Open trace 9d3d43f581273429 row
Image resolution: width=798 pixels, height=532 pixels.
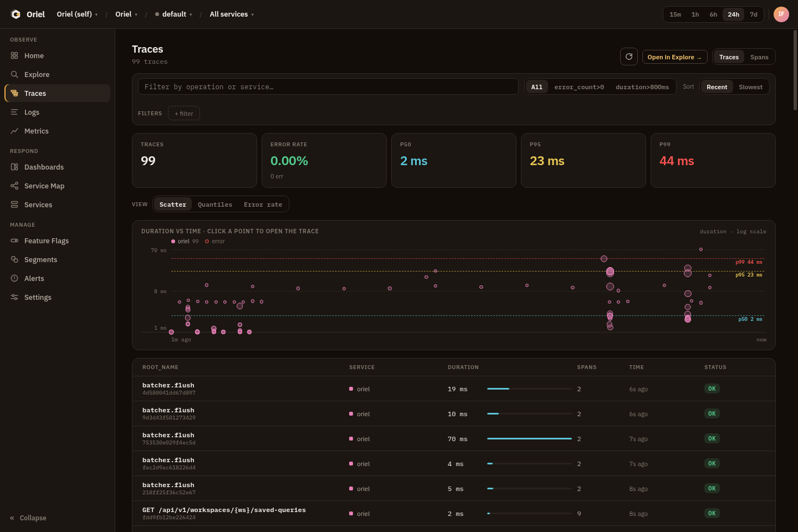pos(454,413)
